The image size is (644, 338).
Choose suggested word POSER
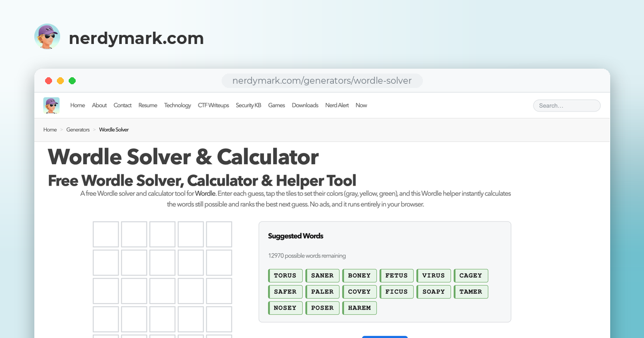point(323,308)
